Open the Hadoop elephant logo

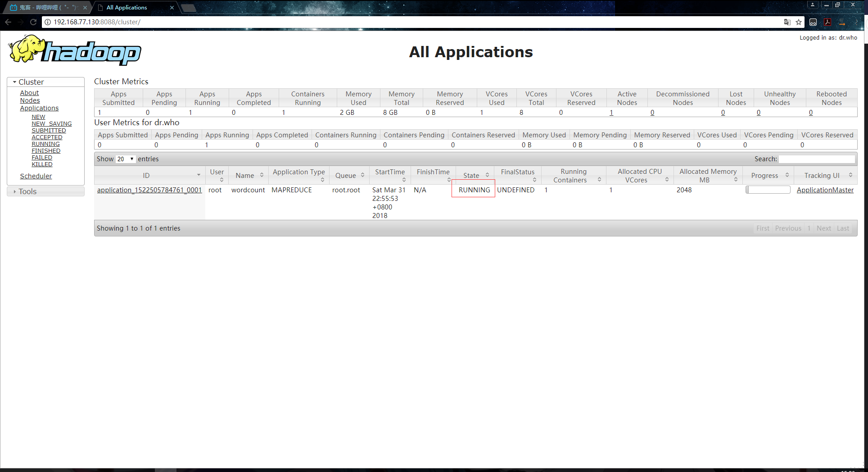point(75,50)
